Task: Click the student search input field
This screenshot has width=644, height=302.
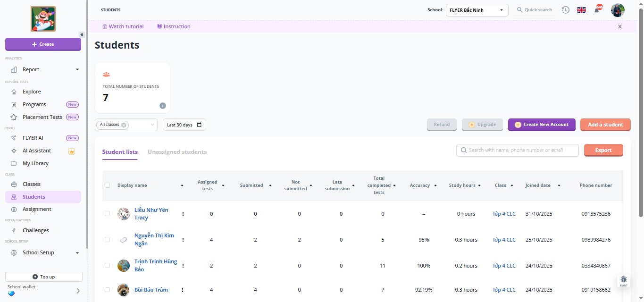Action: pyautogui.click(x=518, y=150)
